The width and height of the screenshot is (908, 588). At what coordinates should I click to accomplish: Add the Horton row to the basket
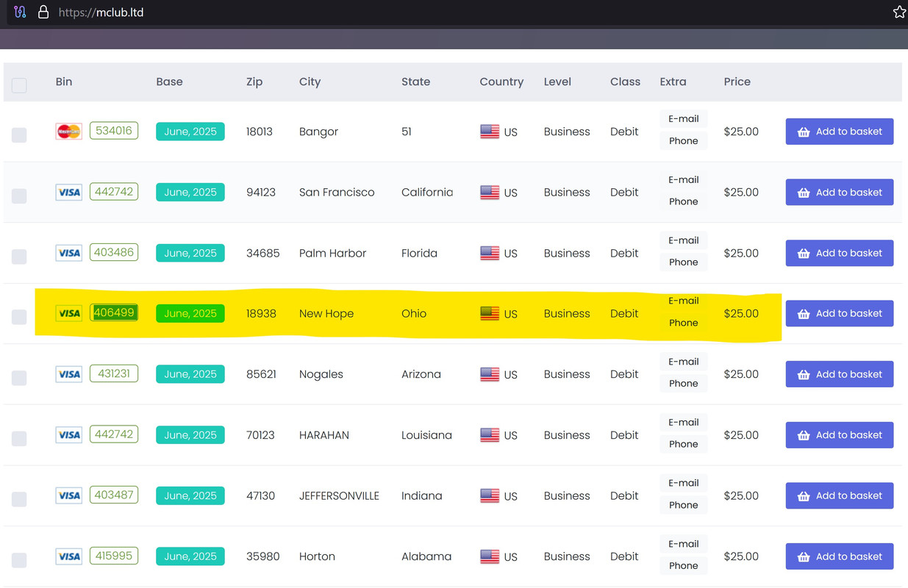tap(840, 556)
